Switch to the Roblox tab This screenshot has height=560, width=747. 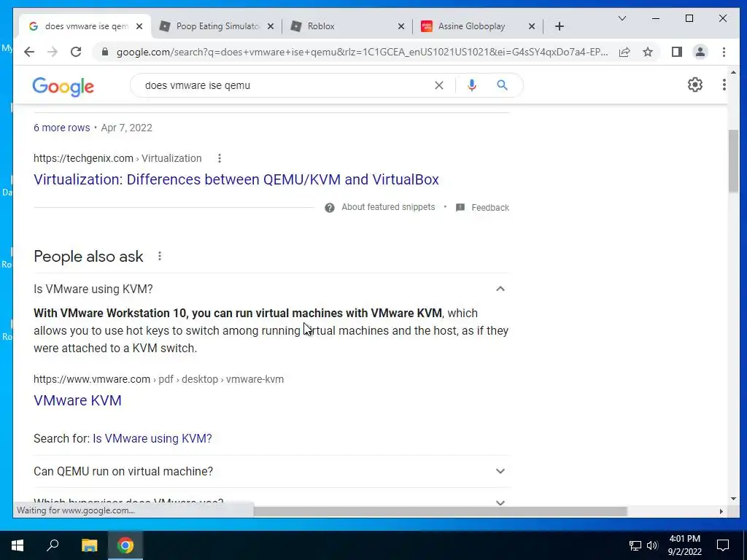pyautogui.click(x=348, y=26)
